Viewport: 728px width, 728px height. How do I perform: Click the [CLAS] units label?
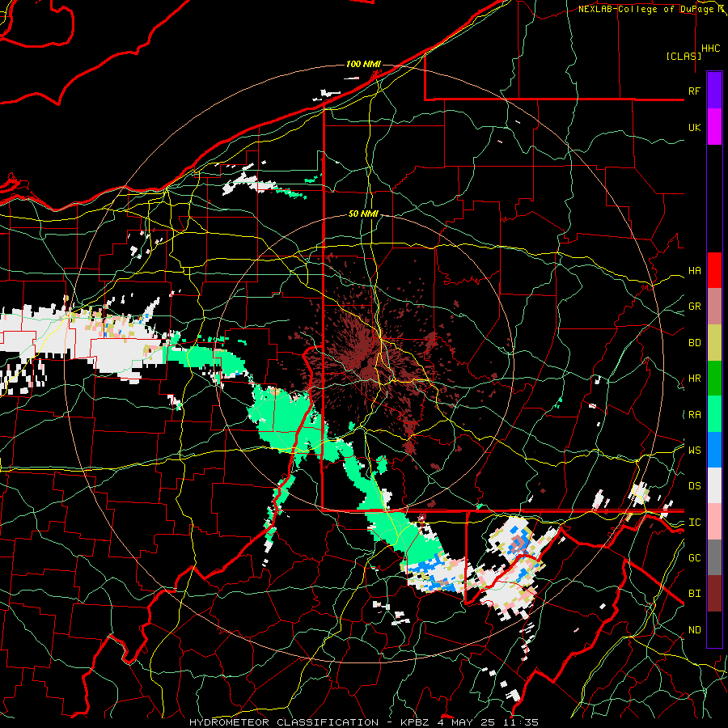pyautogui.click(x=684, y=56)
